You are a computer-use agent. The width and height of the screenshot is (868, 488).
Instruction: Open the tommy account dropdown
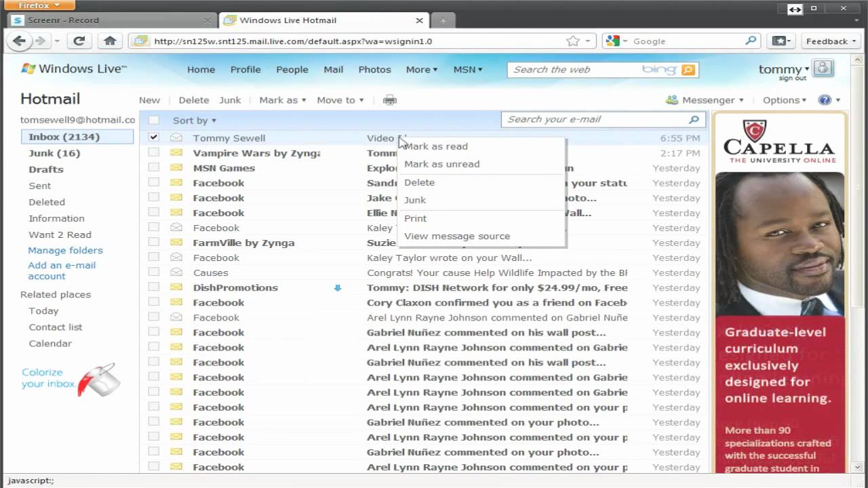point(784,69)
